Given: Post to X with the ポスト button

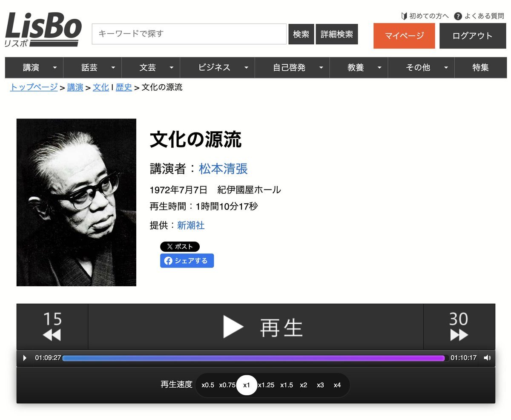Looking at the screenshot, I should point(180,247).
